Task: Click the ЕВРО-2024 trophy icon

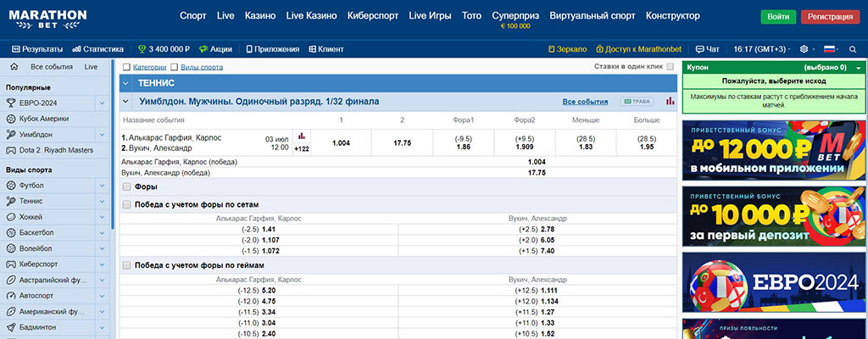Action: click(10, 103)
